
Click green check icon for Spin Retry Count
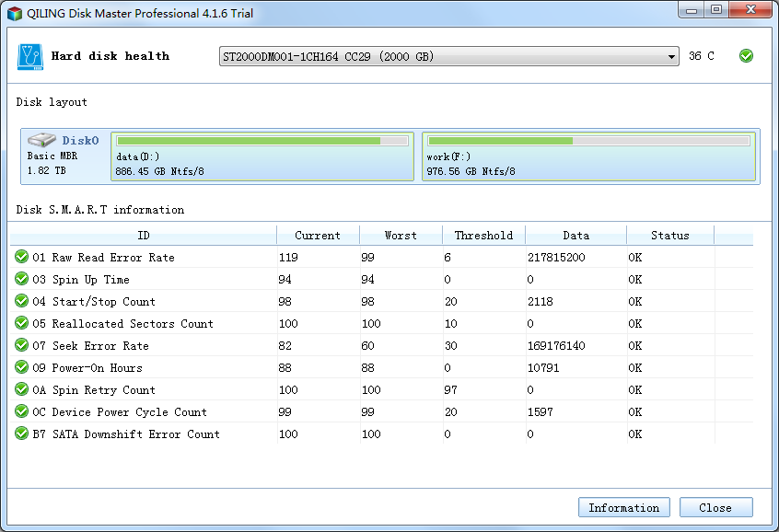21,389
